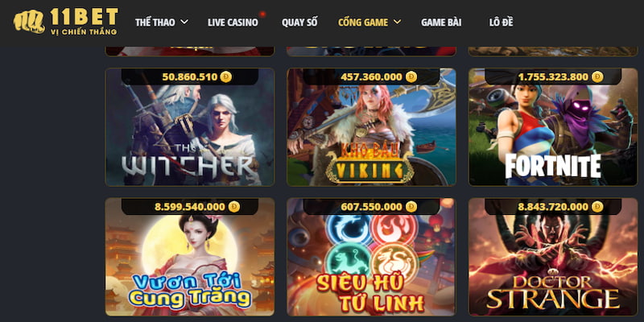Click the red notification dot on Live Casino
Viewport: 644px width, 322px height.
(262, 14)
